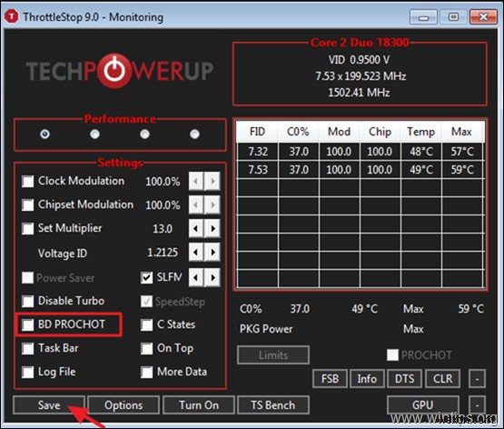Launch TS Bench

tap(273, 405)
